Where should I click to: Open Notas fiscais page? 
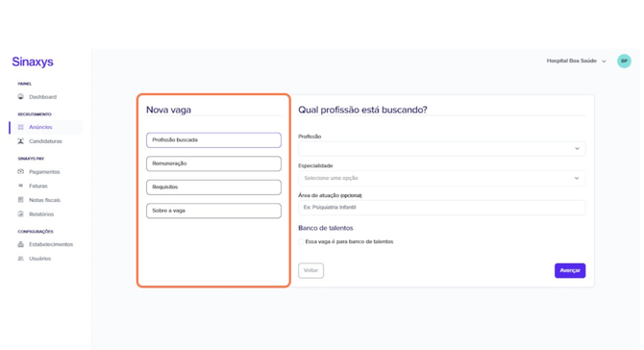pos(45,200)
